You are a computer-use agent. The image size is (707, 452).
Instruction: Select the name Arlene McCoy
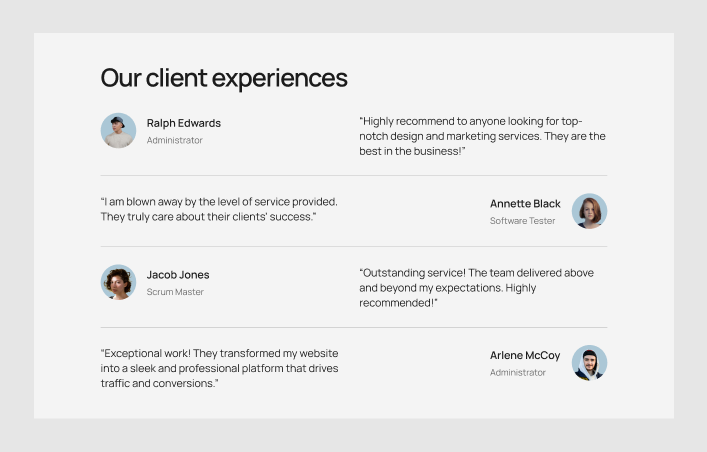(x=525, y=355)
